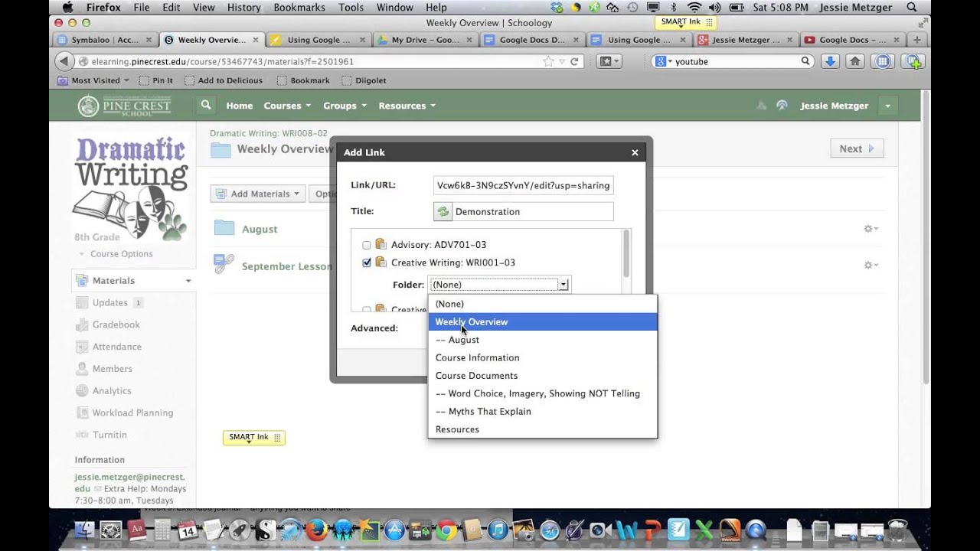Select Course Information folder option
980x551 pixels.
542,357
